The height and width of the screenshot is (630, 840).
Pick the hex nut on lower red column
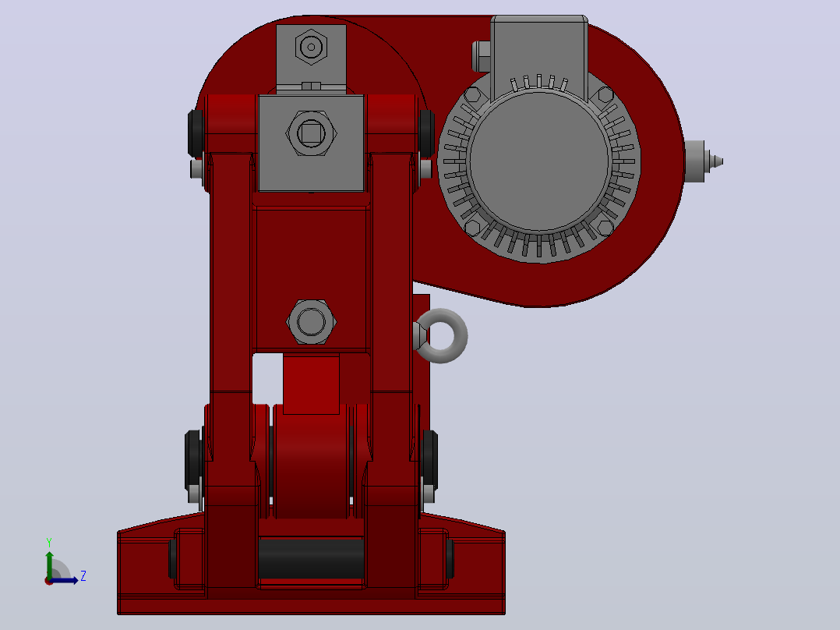[x=311, y=322]
